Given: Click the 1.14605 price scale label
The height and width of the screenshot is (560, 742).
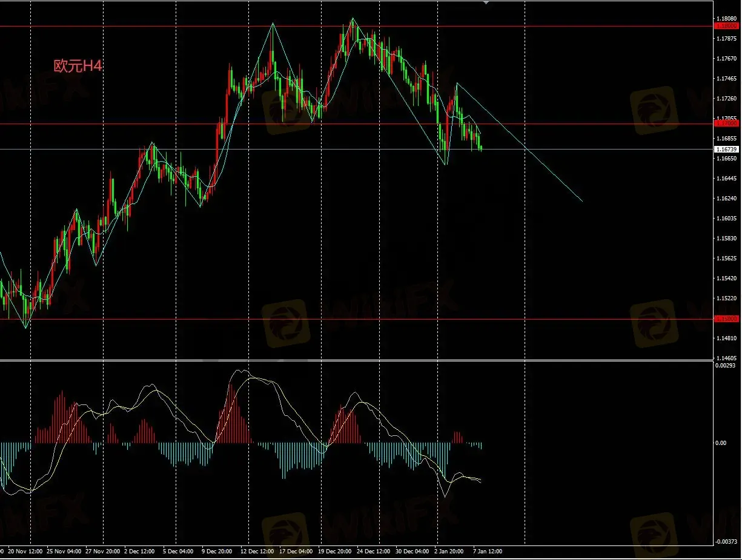Looking at the screenshot, I should [727, 358].
